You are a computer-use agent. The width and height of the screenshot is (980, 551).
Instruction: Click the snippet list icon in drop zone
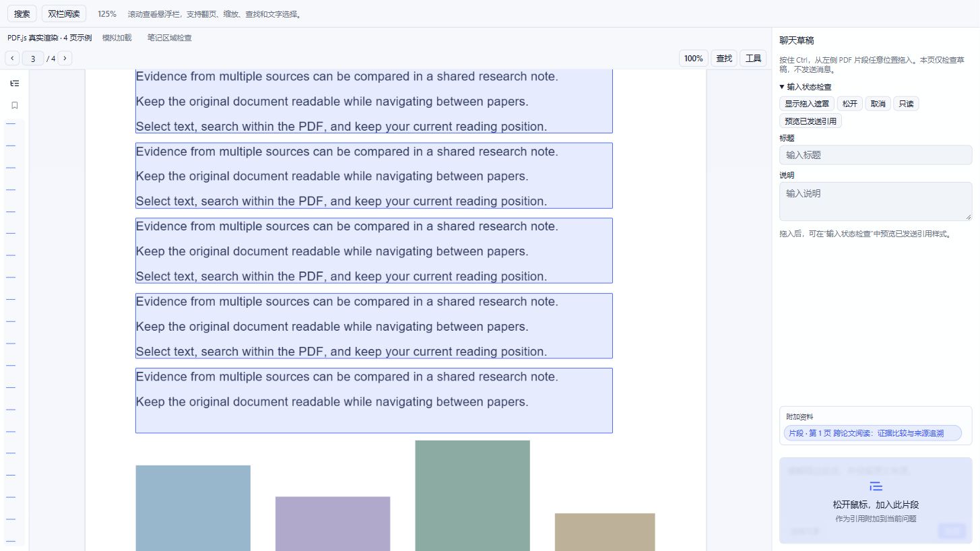point(876,486)
